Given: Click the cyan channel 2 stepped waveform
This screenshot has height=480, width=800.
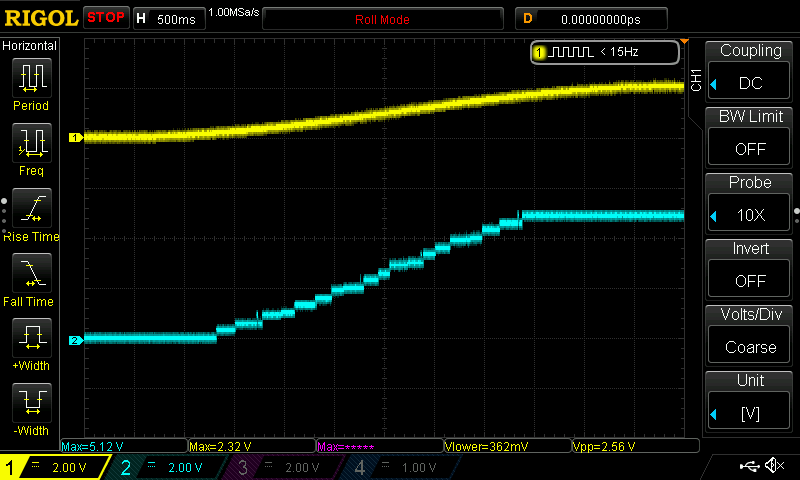Looking at the screenshot, I should click(384, 274).
